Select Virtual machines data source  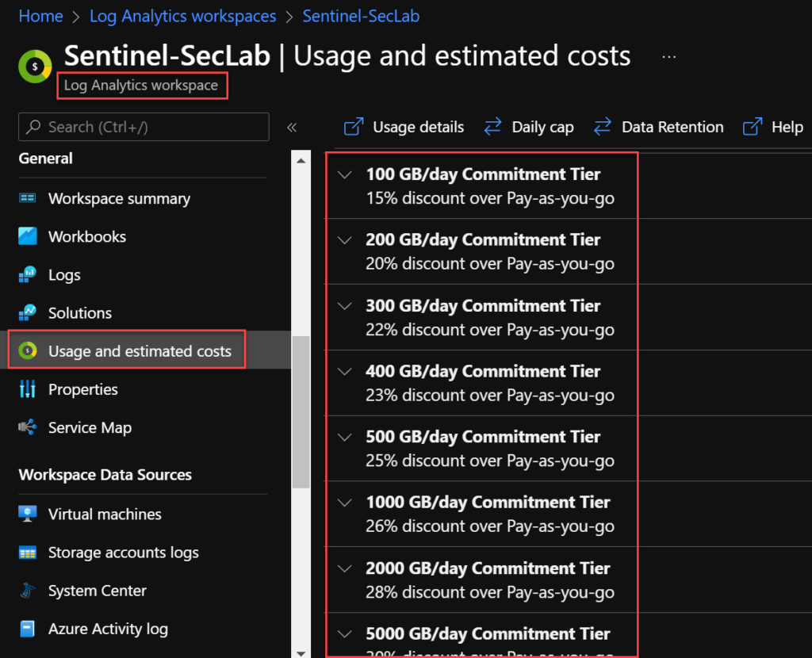[105, 514]
